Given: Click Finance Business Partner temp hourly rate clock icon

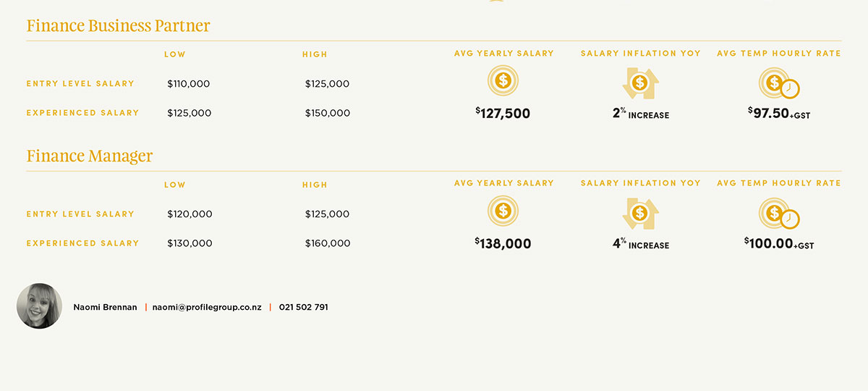Looking at the screenshot, I should (x=778, y=84).
